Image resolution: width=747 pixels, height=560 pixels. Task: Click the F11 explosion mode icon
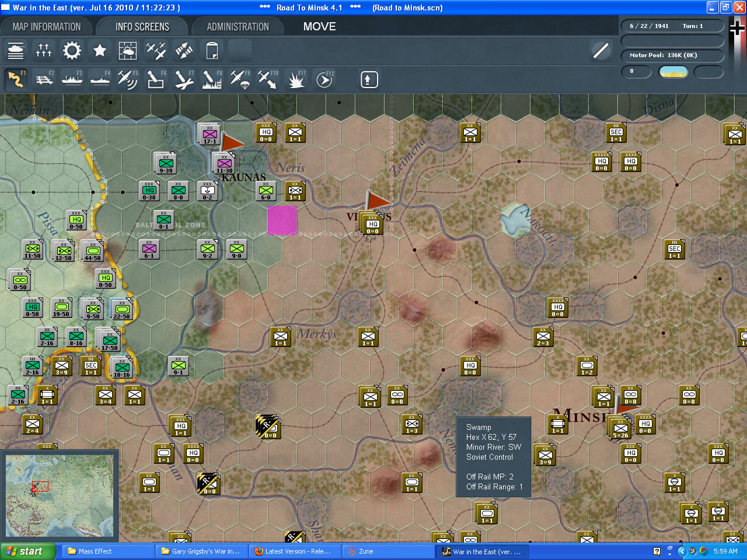click(x=296, y=79)
